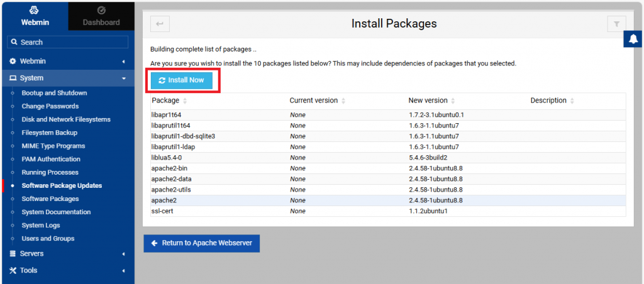This screenshot has height=284, width=644.
Task: Click the Servers stack icon
Action: pos(13,254)
